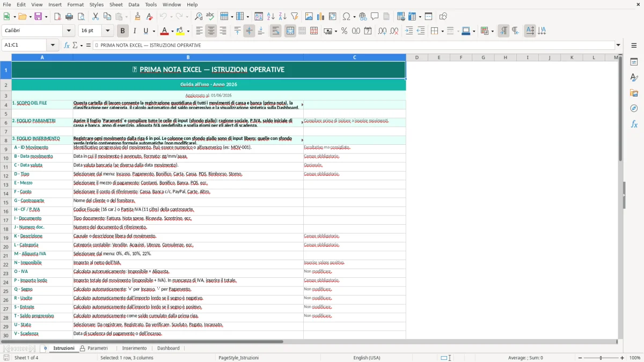Toggle the AutoFilter funnel

[x=295, y=17]
